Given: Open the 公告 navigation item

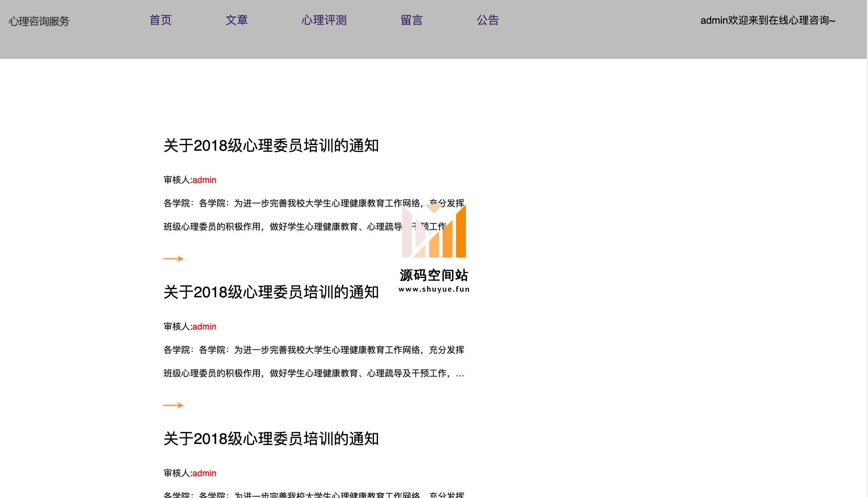Looking at the screenshot, I should coord(488,20).
